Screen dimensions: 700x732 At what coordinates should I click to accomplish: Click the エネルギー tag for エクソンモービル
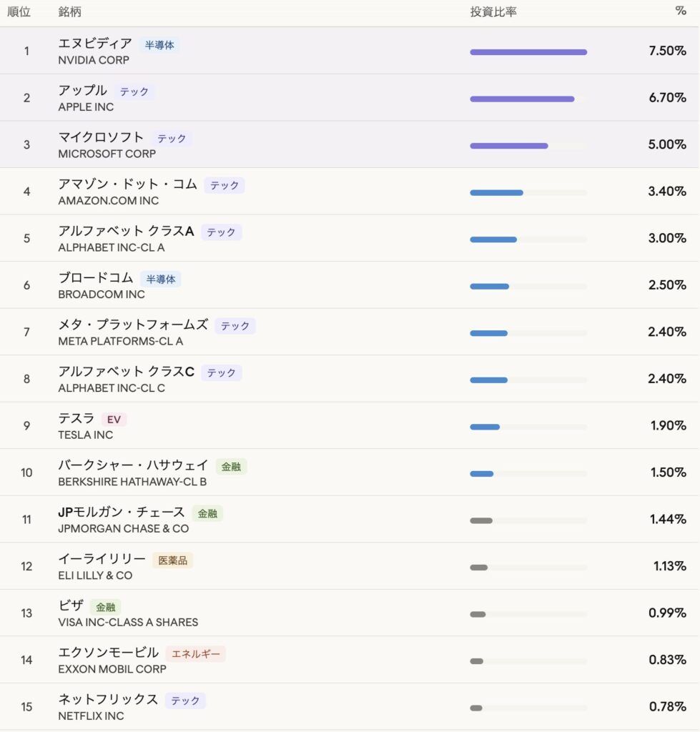[195, 654]
